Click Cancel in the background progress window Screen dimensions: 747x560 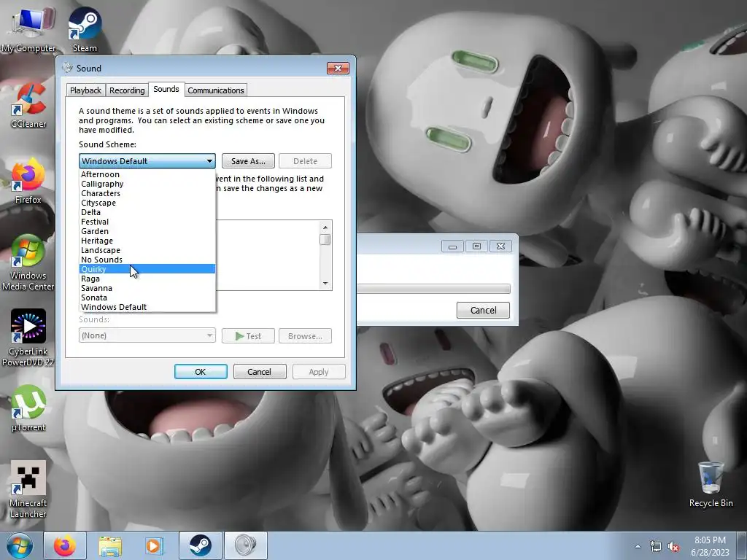coord(483,310)
